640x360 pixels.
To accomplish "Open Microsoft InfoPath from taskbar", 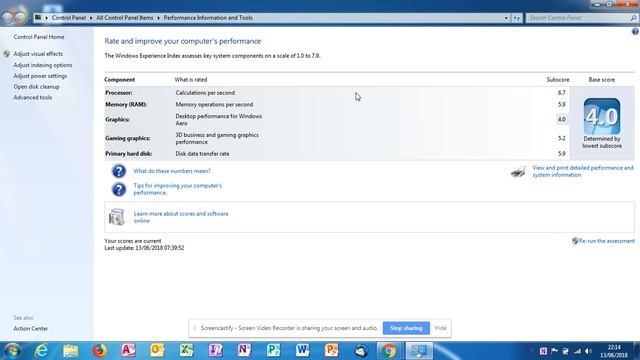I will pyautogui.click(x=215, y=351).
